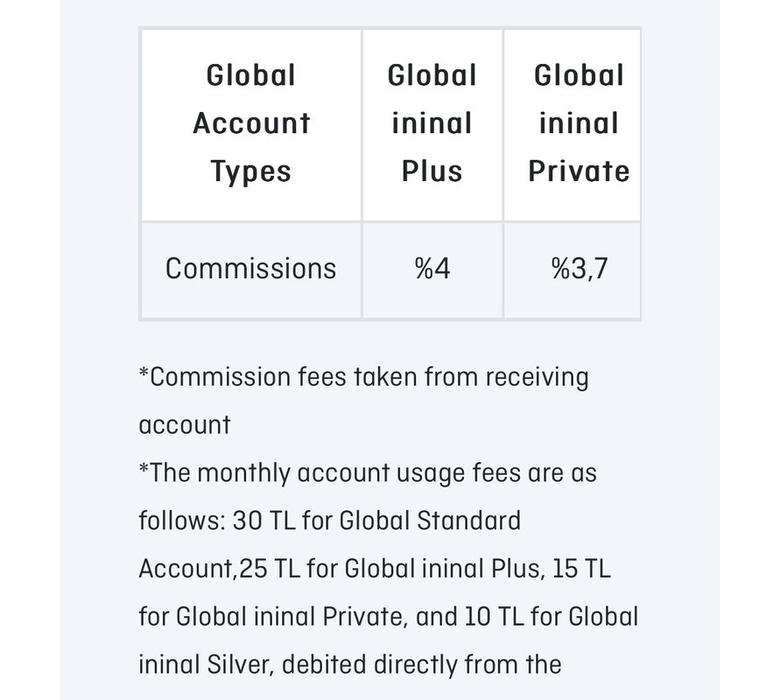Image resolution: width=780 pixels, height=700 pixels.
Task: Click the %3,7 commission value cell
Action: coord(579,269)
